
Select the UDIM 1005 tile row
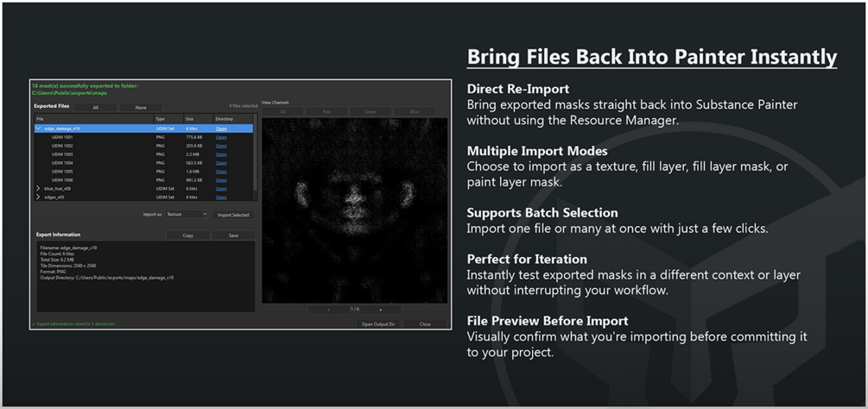coord(143,172)
